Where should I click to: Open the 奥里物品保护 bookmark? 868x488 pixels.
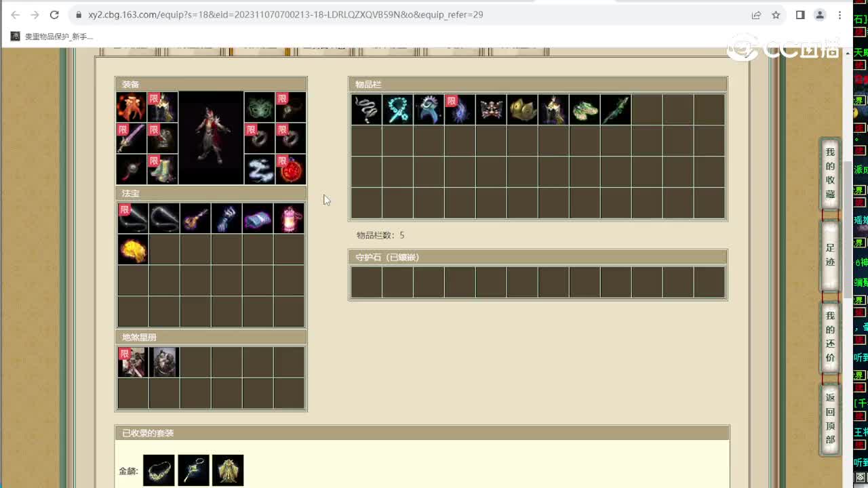click(x=52, y=37)
